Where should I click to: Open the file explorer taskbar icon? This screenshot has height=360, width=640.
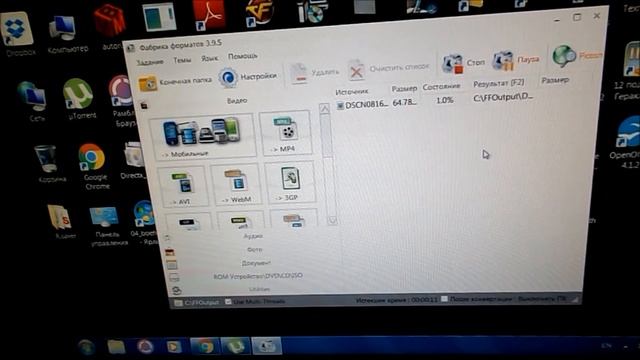tap(116, 347)
